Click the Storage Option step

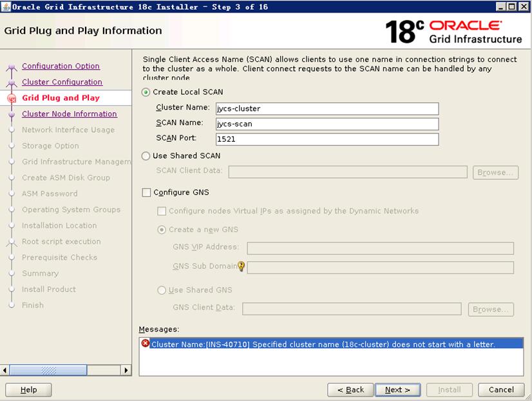(x=50, y=146)
